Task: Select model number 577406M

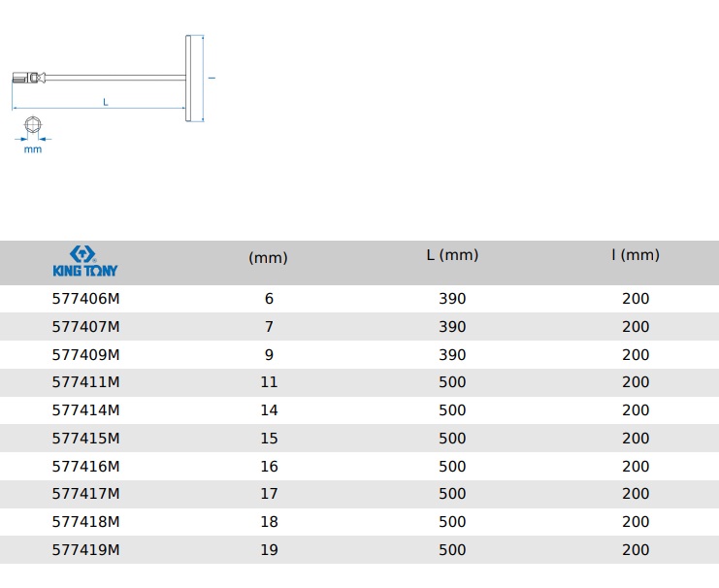Action: (85, 299)
